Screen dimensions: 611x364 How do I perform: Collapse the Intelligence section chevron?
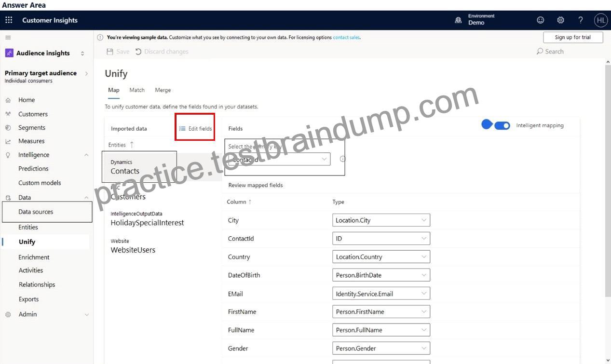pos(86,155)
